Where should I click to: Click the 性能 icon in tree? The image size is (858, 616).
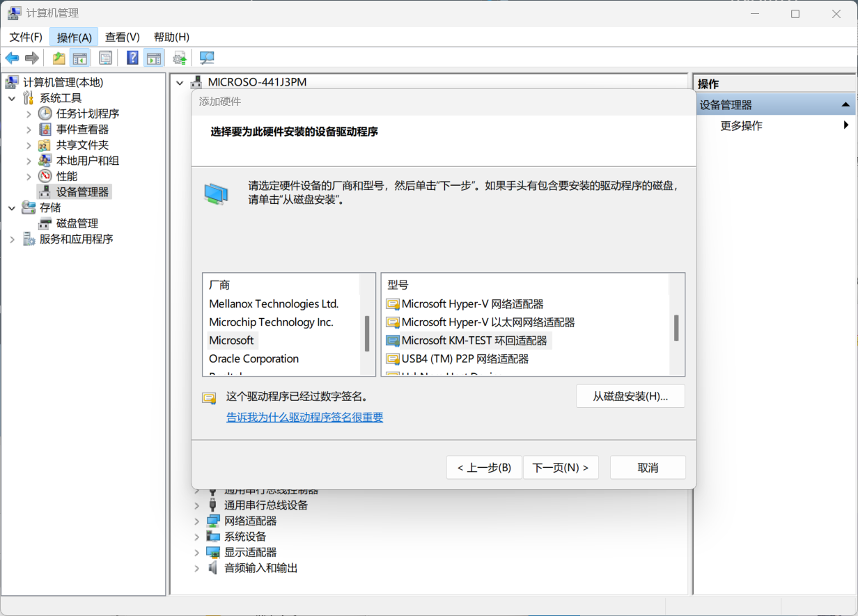pyautogui.click(x=45, y=176)
